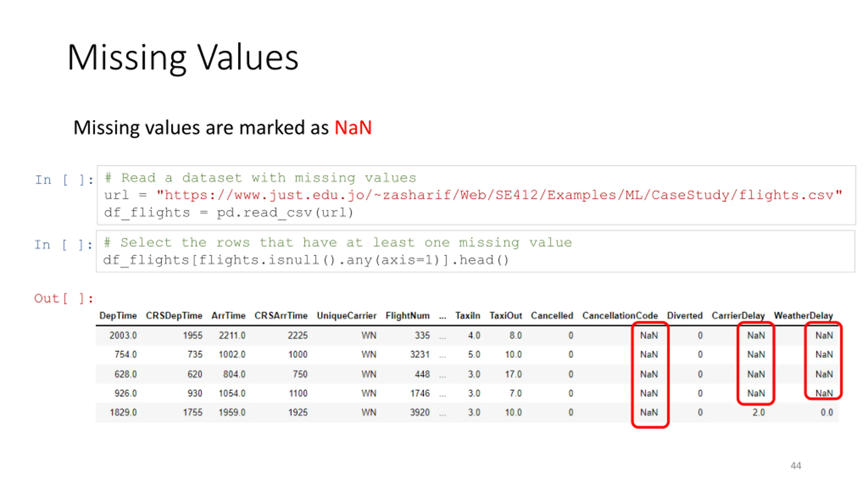This screenshot has height=488, width=868.
Task: Click the comment '# Read a dataset with missing values'
Action: (260, 178)
